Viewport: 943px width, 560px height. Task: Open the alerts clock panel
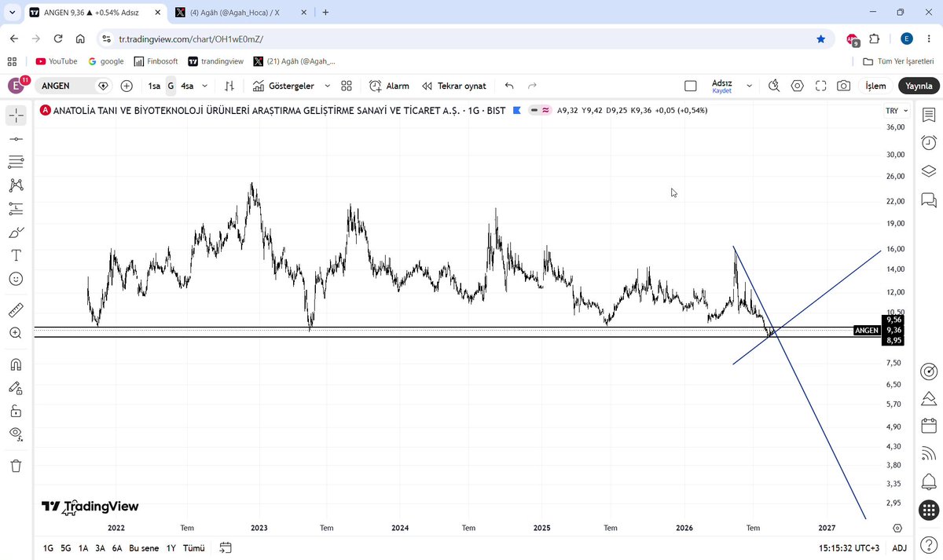[928, 143]
